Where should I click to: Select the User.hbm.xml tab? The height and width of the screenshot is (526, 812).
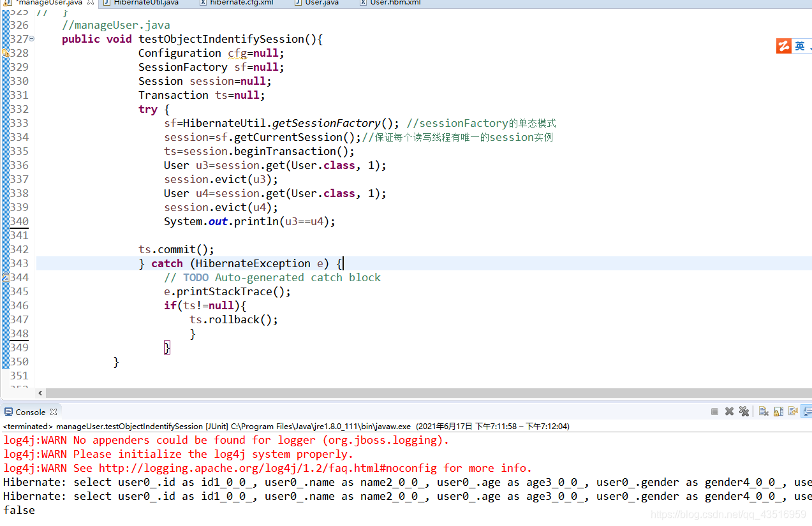point(390,3)
